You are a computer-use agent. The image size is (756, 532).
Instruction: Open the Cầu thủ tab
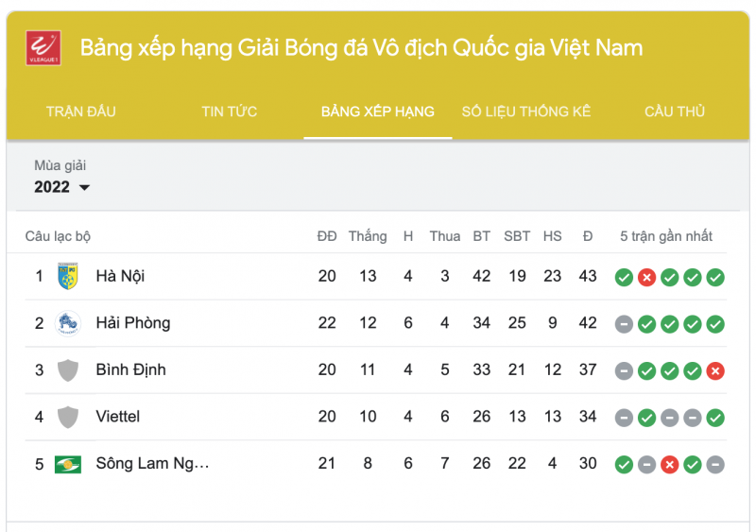click(675, 112)
